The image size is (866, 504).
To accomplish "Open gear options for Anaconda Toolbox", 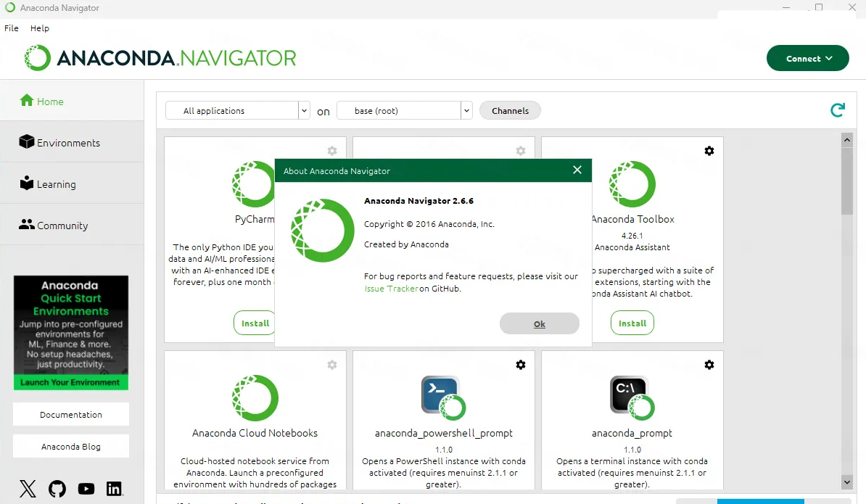I will coord(709,151).
